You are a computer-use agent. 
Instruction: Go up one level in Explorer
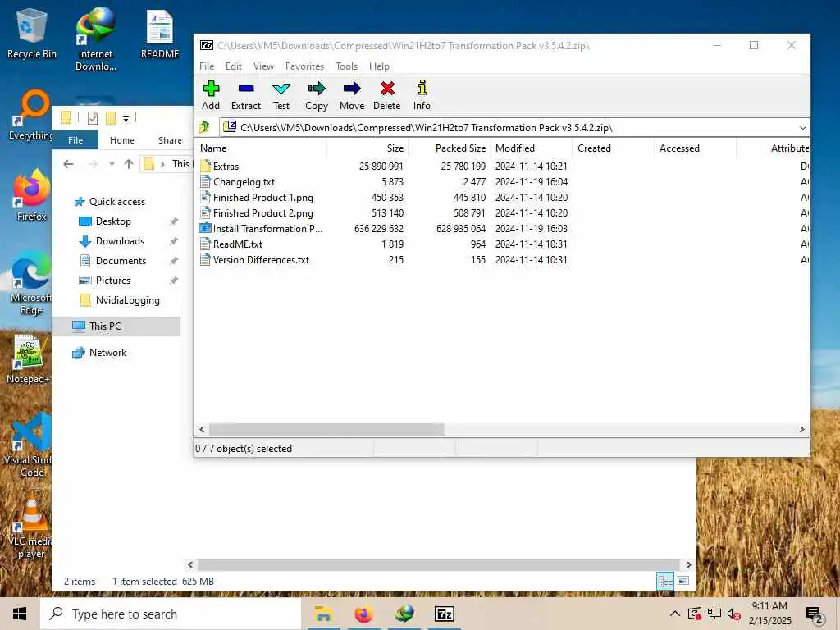129,164
